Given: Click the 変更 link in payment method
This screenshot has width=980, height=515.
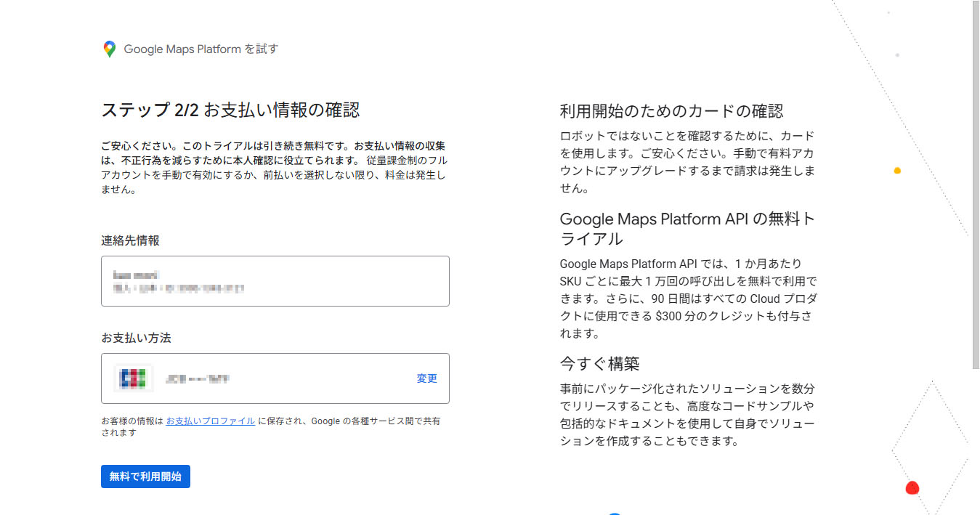Looking at the screenshot, I should coord(426,378).
